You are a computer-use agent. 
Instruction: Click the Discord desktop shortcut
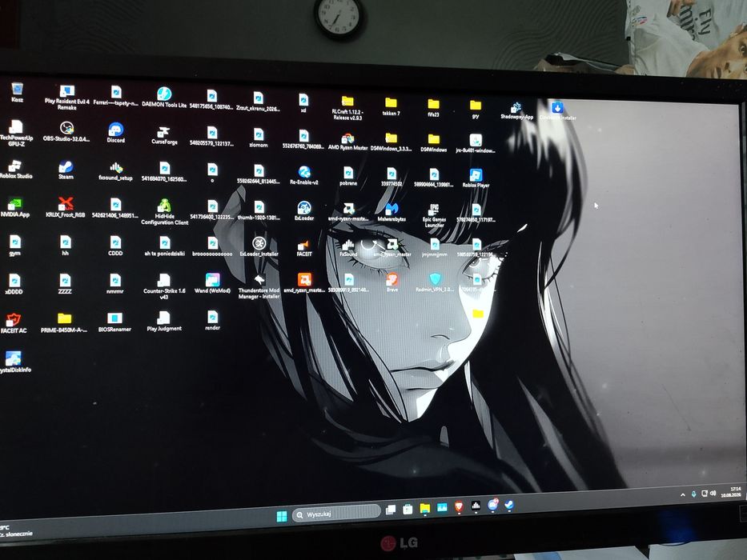click(116, 133)
